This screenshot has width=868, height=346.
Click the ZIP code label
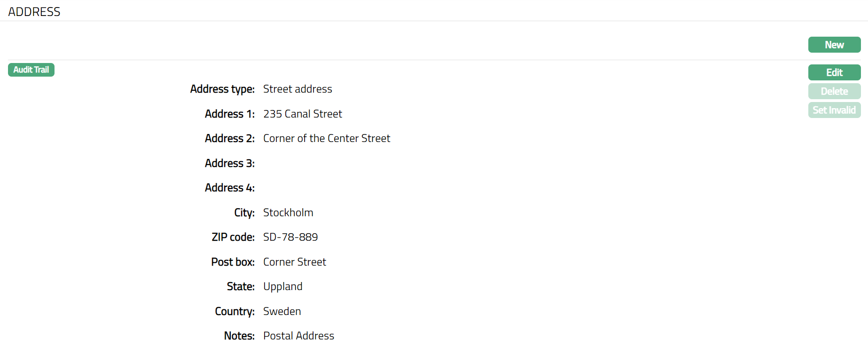(233, 237)
